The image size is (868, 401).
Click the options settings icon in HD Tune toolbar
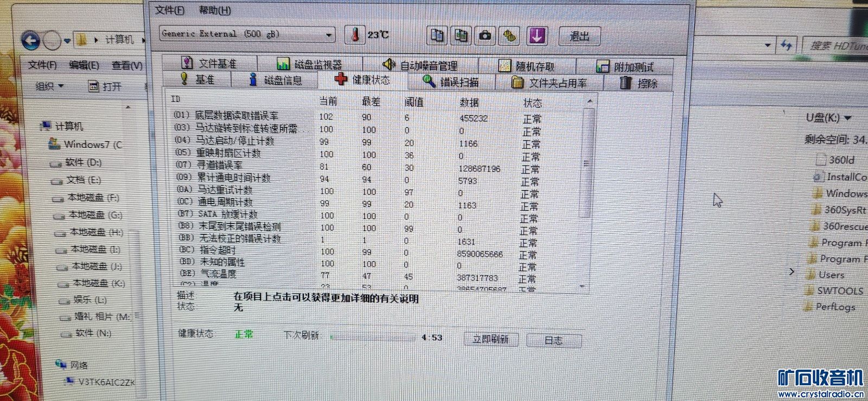510,36
